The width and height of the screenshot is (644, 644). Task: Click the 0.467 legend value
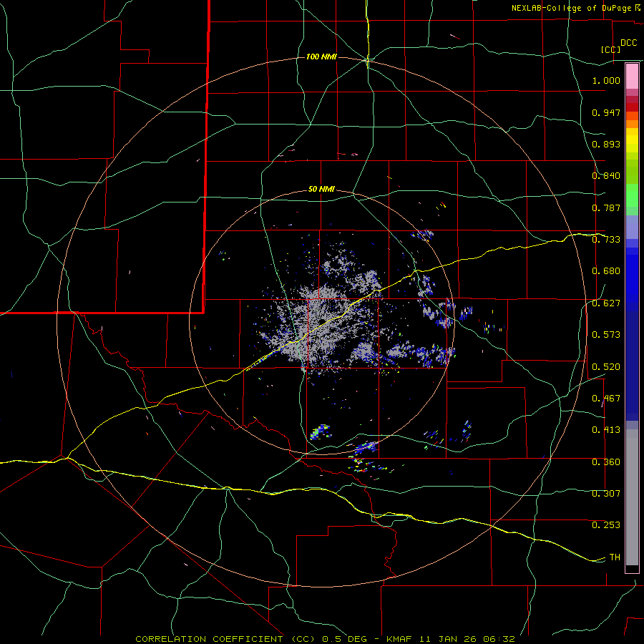point(606,399)
